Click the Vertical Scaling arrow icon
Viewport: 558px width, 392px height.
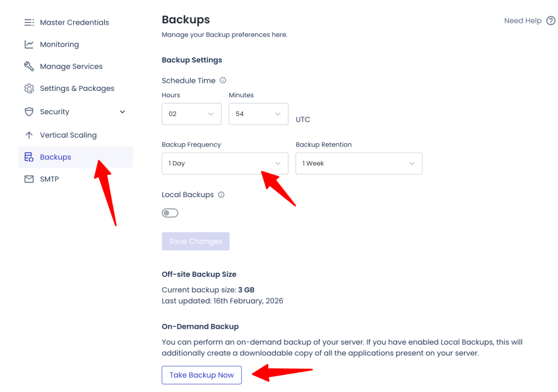pos(29,134)
